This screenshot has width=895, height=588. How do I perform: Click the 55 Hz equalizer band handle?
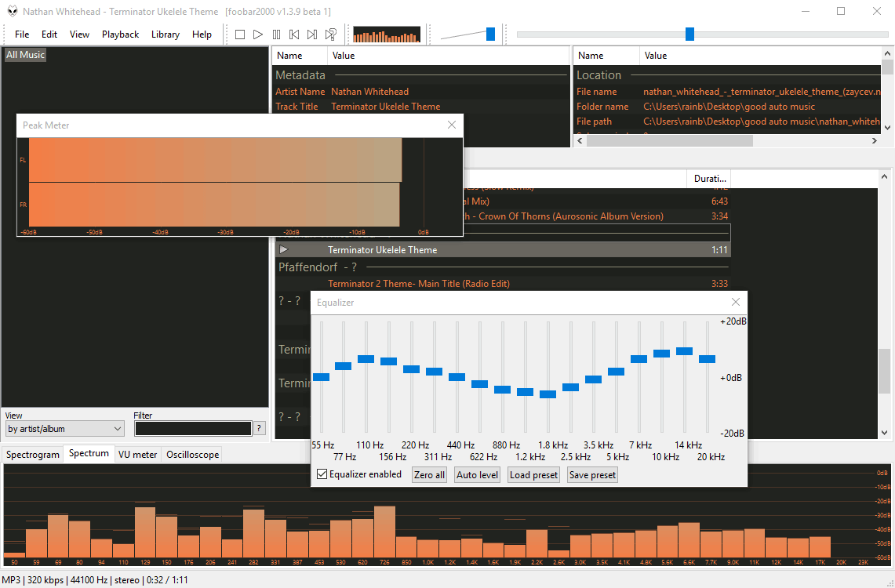[x=322, y=377]
